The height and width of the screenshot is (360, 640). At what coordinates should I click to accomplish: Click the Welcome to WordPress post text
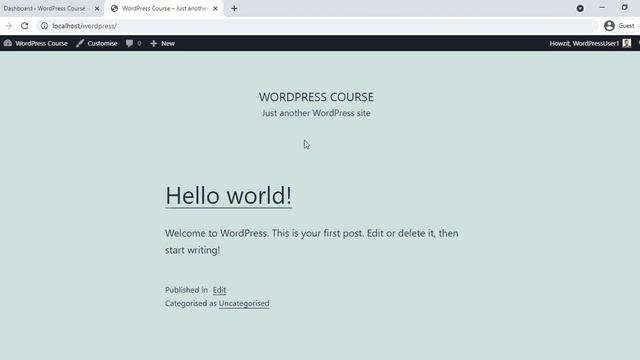[x=312, y=241]
